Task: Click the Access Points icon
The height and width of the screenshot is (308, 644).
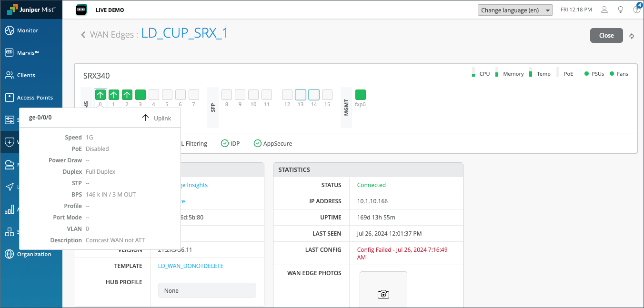Action: coord(9,98)
